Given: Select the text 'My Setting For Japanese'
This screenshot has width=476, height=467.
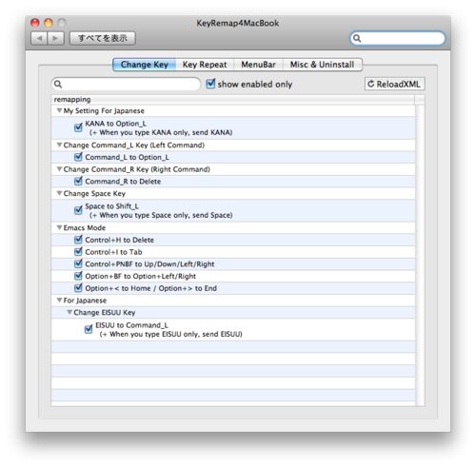Looking at the screenshot, I should coord(104,110).
